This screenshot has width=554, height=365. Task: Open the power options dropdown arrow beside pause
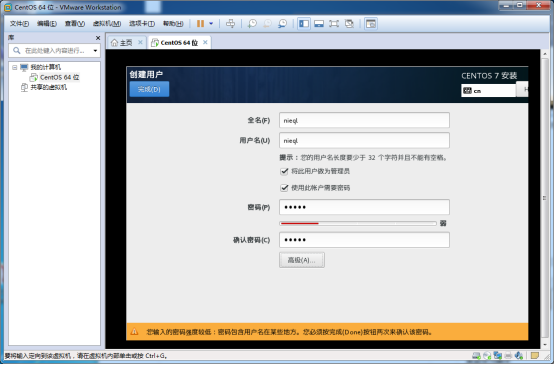click(211, 24)
